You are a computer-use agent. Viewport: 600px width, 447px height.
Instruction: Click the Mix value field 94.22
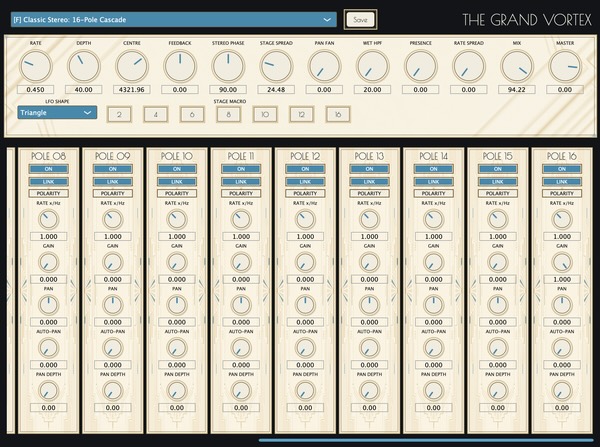517,90
